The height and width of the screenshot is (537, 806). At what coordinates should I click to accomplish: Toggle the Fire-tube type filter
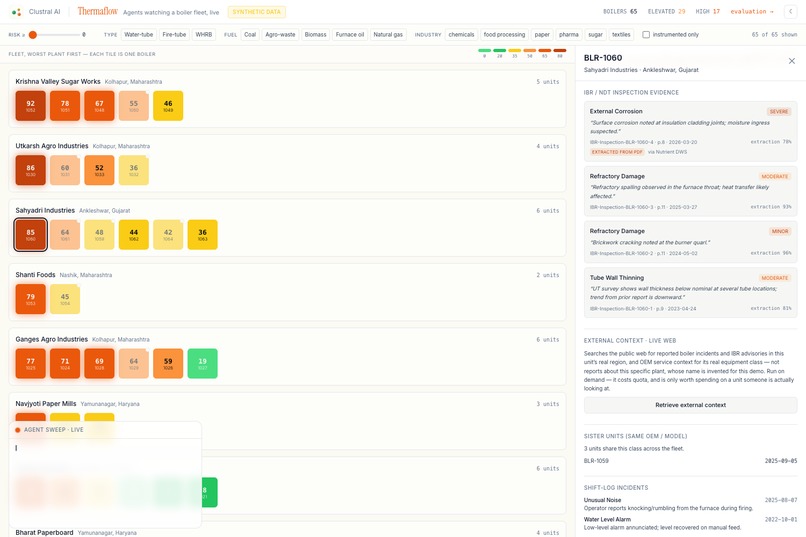(174, 34)
